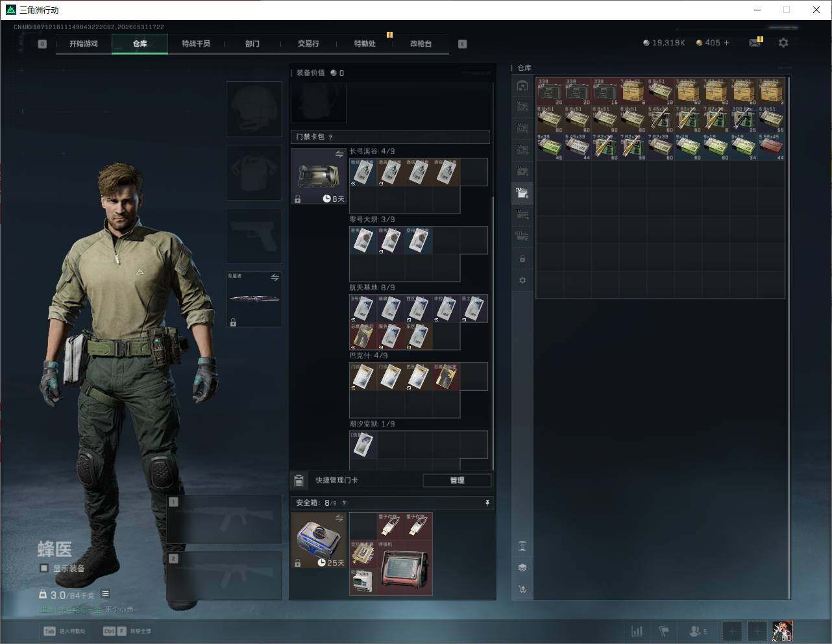Click the swap icon on keycard case
This screenshot has height=644, width=832.
339,154
